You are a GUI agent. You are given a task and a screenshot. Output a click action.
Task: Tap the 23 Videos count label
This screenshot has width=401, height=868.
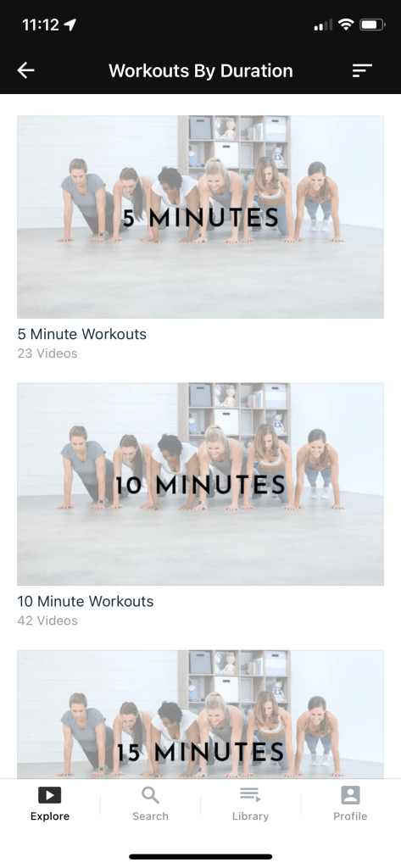tap(47, 353)
